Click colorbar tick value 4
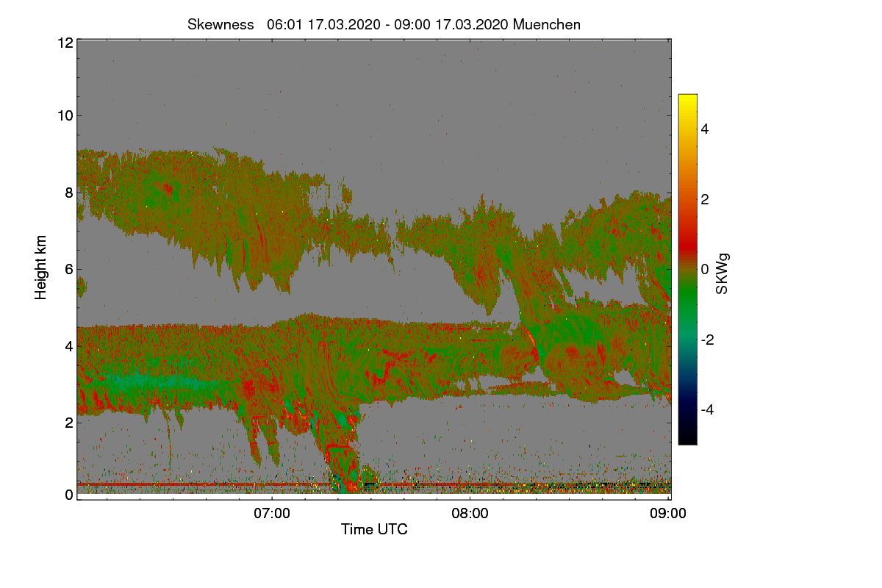 click(705, 129)
